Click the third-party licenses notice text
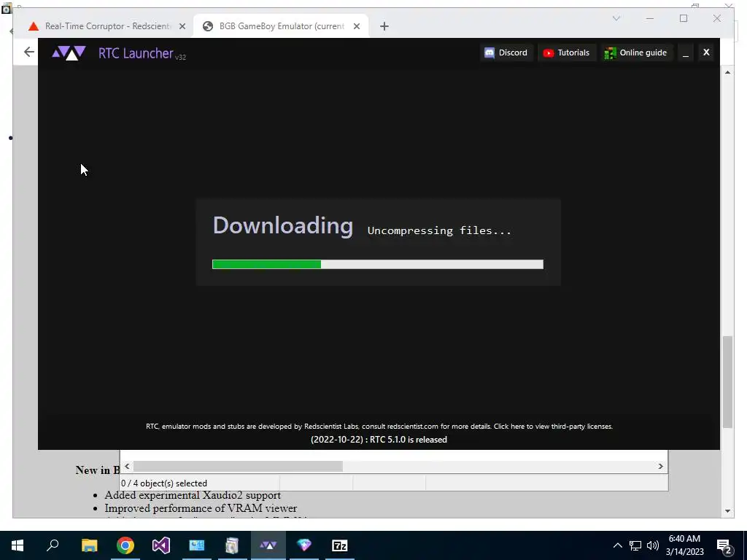Viewport: 747px width, 560px height. click(379, 426)
